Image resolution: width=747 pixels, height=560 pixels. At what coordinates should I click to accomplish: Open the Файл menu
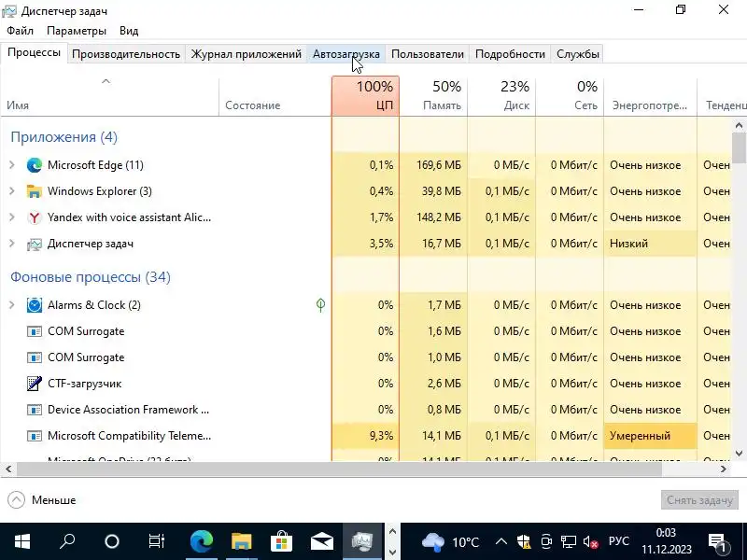click(x=20, y=31)
